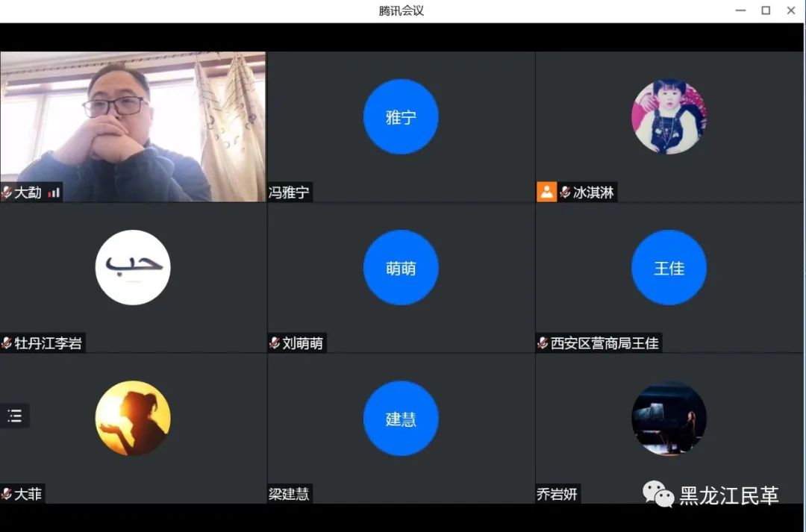The width and height of the screenshot is (806, 532).
Task: Click the muted mic icon beside 刘萌萌
Action: click(x=275, y=343)
